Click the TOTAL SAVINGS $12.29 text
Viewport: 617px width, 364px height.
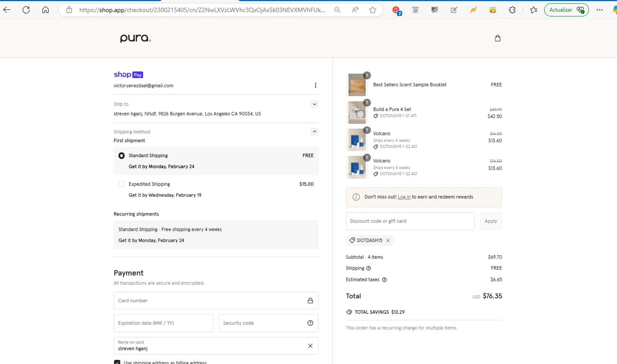[x=379, y=312]
